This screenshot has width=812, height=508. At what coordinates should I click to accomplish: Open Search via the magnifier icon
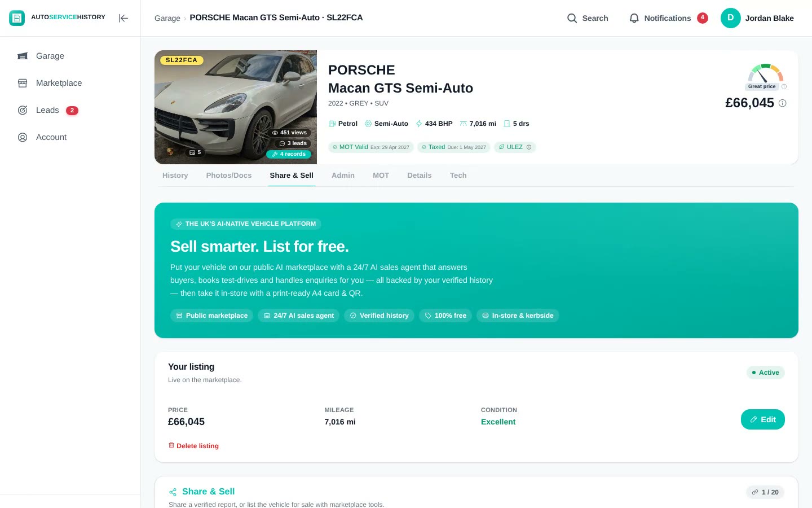(x=572, y=18)
